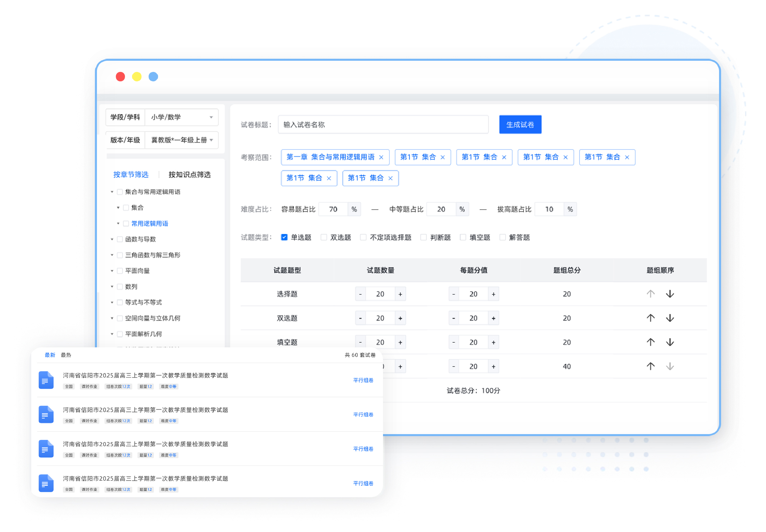Click 平行组卷 link on first paper

click(x=363, y=380)
